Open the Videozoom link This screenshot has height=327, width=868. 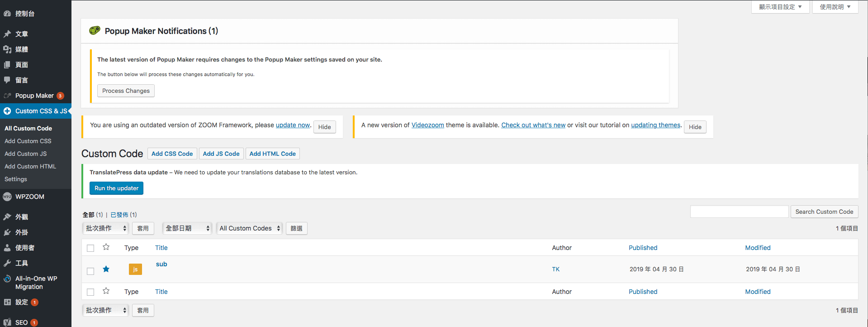pyautogui.click(x=428, y=125)
